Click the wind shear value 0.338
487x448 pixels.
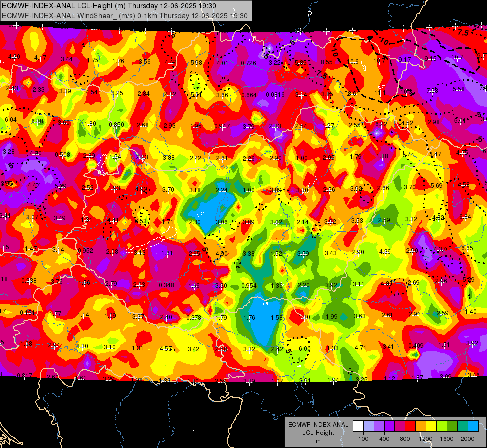coord(29,281)
